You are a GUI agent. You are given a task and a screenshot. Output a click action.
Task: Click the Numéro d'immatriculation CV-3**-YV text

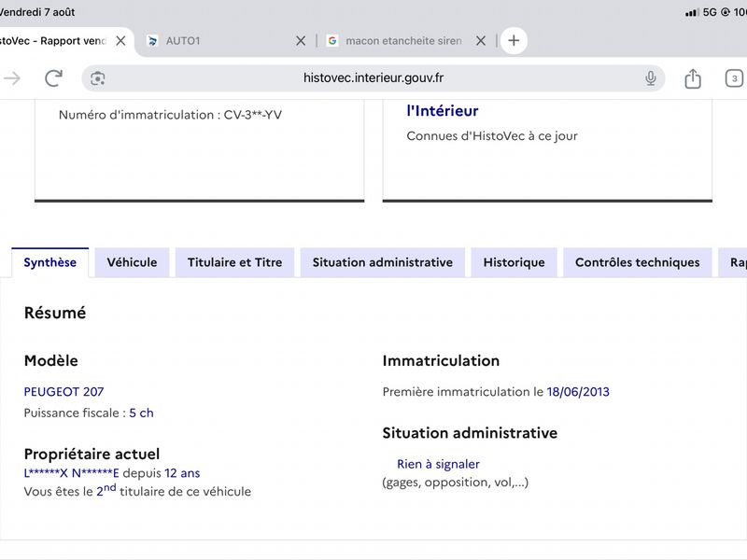pyautogui.click(x=170, y=115)
